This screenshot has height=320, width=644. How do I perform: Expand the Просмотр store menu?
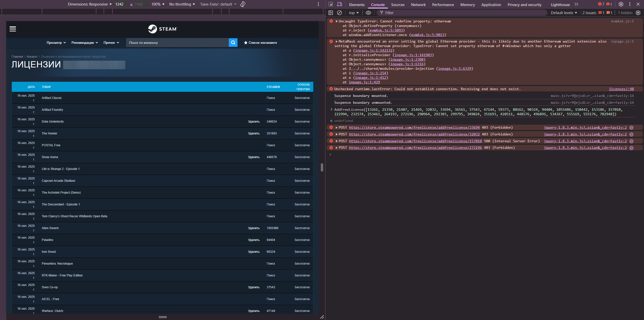56,43
